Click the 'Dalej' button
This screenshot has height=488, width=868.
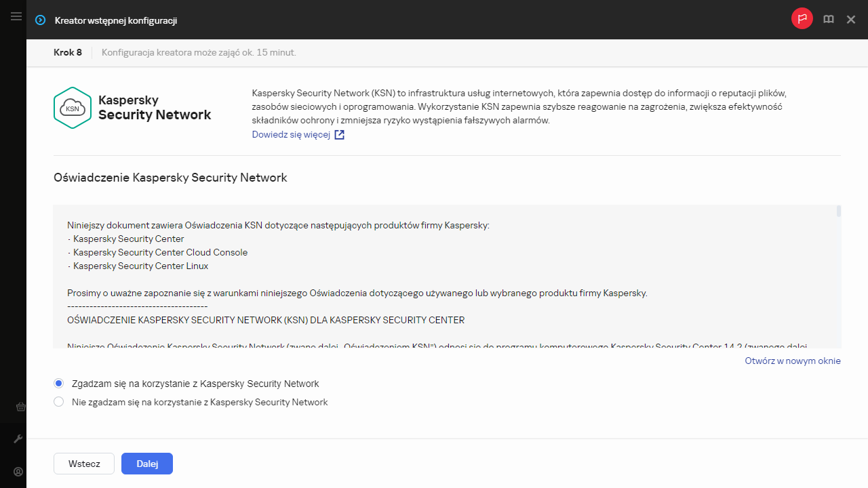point(146,464)
